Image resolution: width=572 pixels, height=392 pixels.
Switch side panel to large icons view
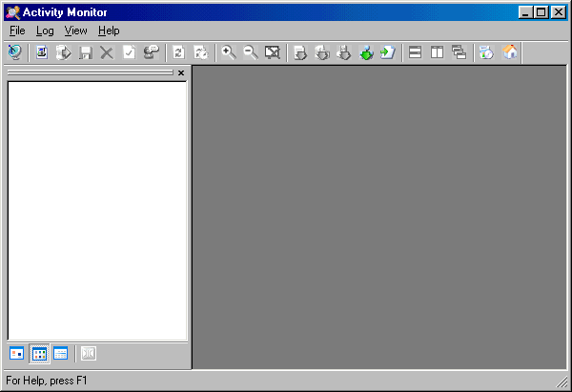click(x=17, y=354)
